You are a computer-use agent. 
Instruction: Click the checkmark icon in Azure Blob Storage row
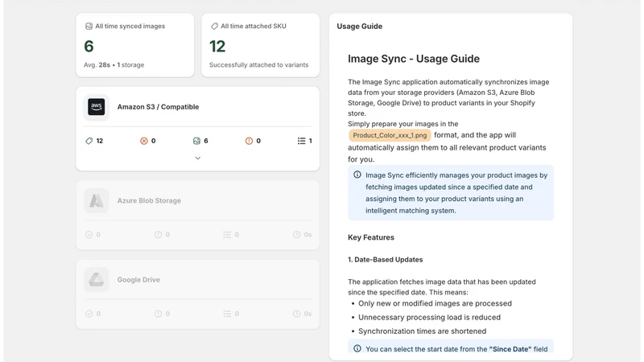click(89, 235)
